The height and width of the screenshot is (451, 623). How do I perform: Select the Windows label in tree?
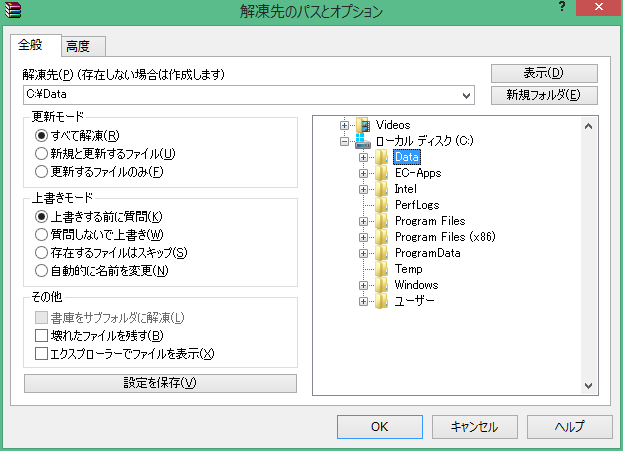(416, 285)
